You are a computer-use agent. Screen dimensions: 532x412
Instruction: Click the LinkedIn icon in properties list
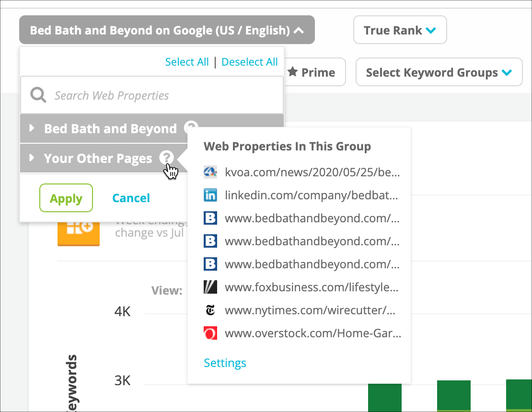210,195
